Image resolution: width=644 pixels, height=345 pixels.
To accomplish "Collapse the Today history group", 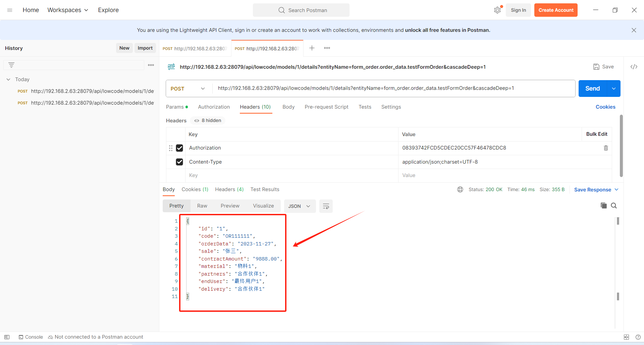I will 8,79.
